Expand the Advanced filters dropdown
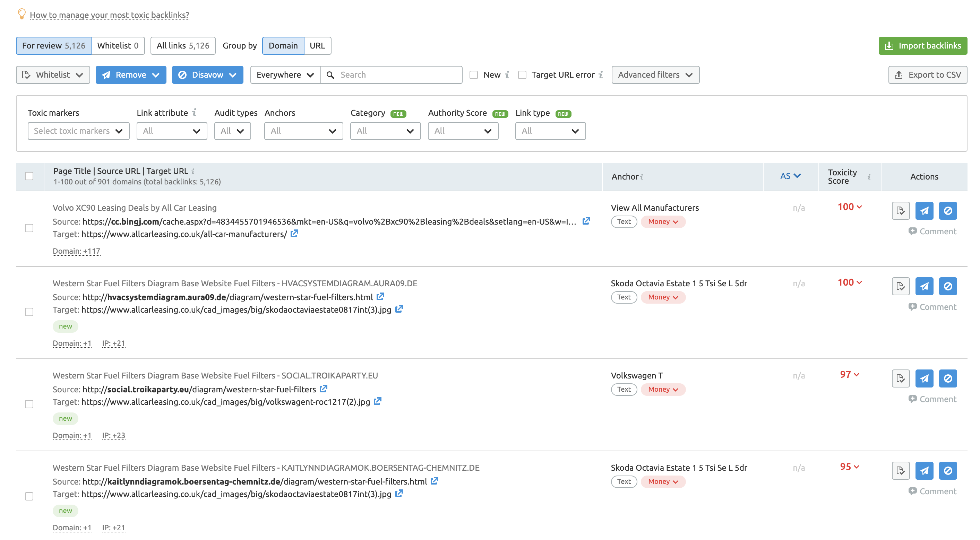This screenshot has height=540, width=980. (x=655, y=75)
